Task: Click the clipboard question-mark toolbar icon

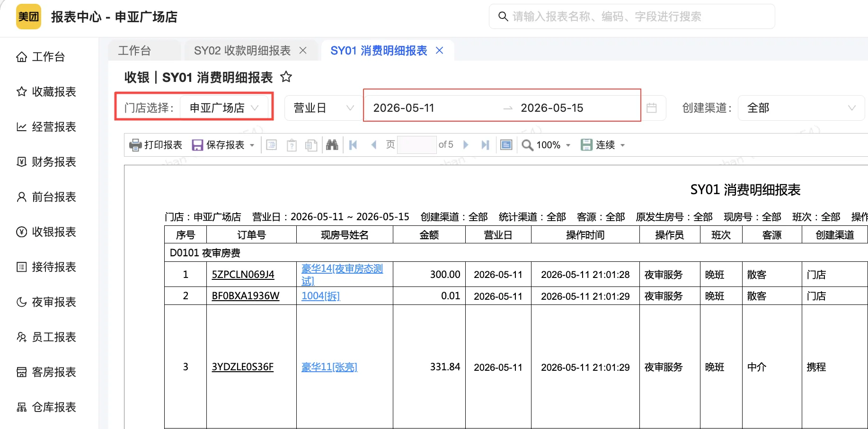Action: (x=292, y=145)
